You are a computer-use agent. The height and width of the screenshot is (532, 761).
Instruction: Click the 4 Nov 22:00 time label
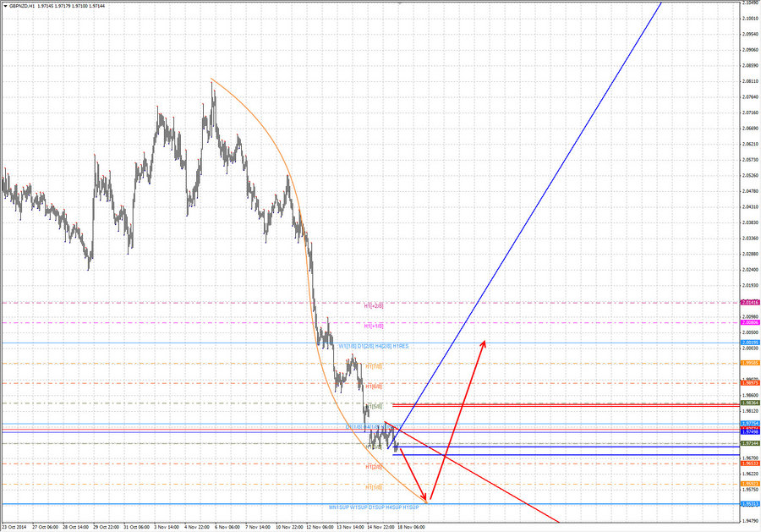coord(197,527)
